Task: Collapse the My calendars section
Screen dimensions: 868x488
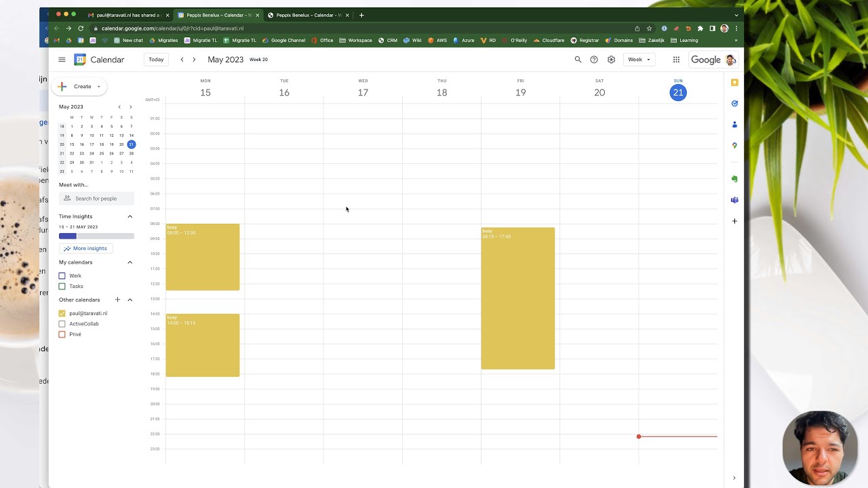Action: [x=130, y=262]
